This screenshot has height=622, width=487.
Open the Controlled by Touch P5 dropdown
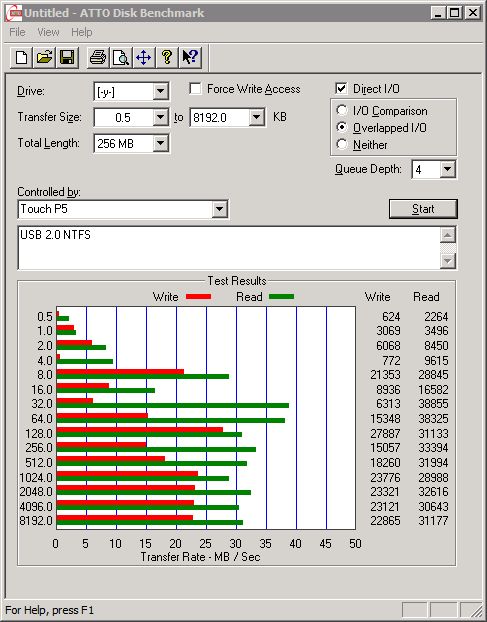219,209
